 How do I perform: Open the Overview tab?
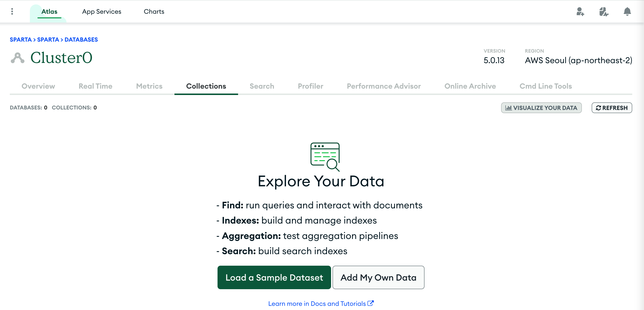pos(38,86)
